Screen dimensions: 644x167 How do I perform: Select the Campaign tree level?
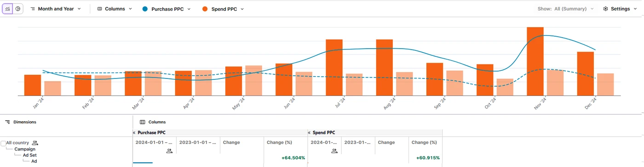[25, 149]
